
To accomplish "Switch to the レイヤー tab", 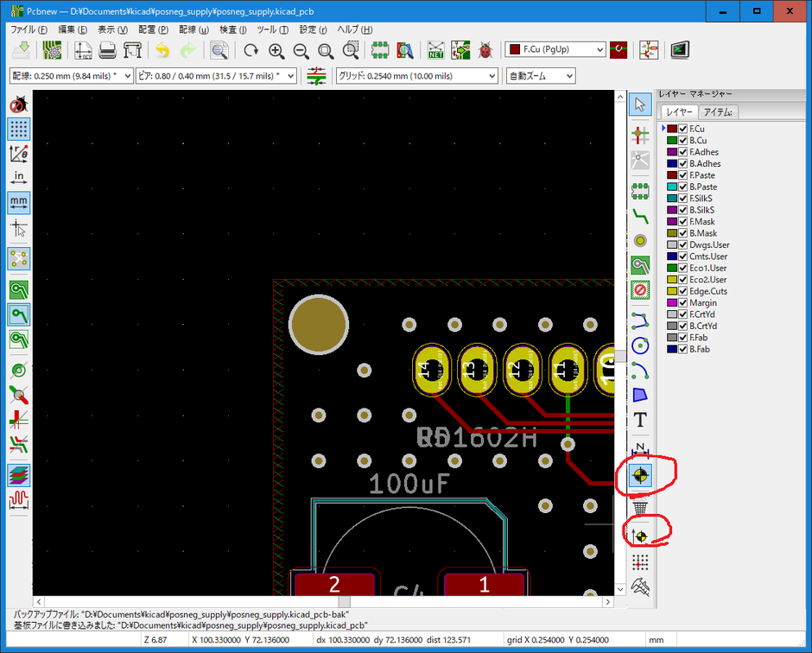I will pos(679,111).
